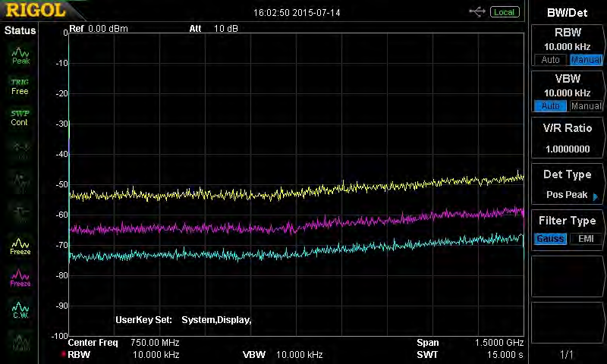Viewport: 607px width, 364px height.
Task: Select the V/R Ratio softkey
Action: pyautogui.click(x=568, y=138)
